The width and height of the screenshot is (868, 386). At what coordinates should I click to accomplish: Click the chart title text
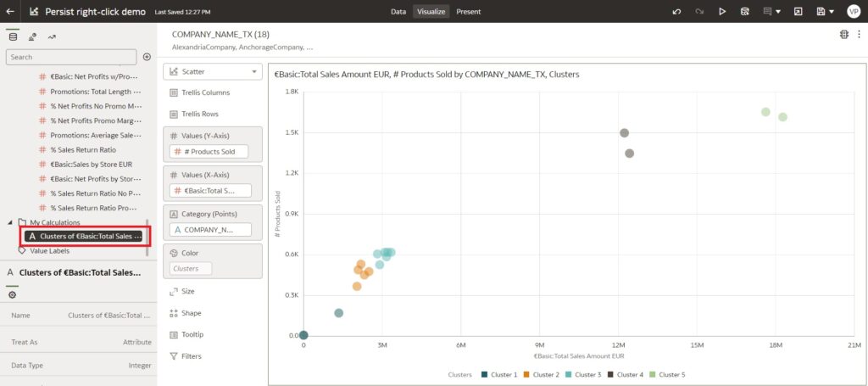tap(427, 74)
